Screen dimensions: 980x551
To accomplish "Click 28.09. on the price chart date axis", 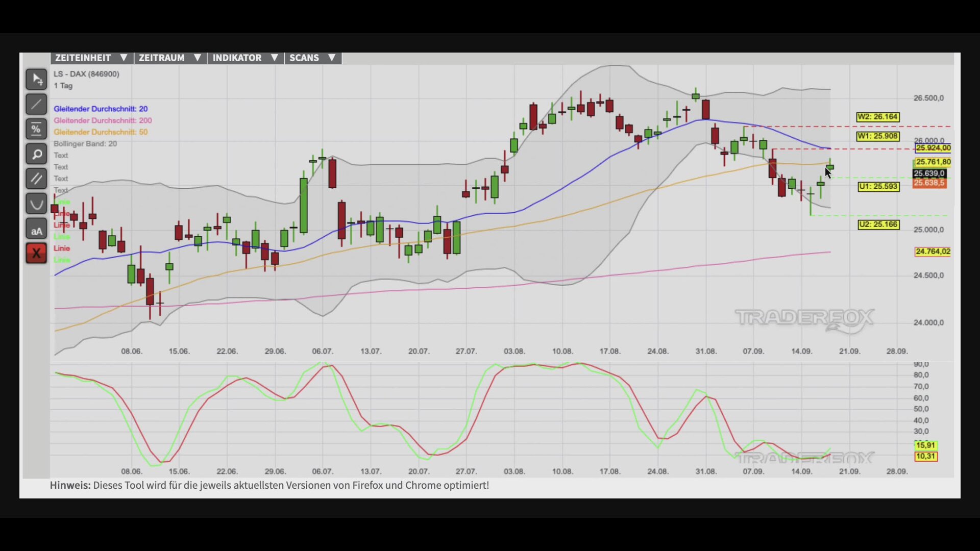I will (x=897, y=352).
